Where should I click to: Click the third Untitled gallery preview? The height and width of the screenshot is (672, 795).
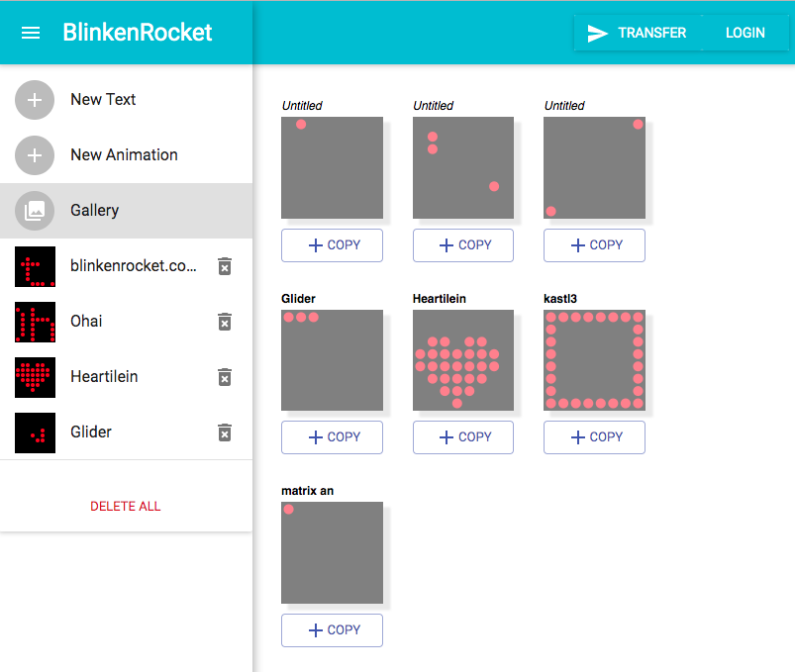click(x=594, y=167)
